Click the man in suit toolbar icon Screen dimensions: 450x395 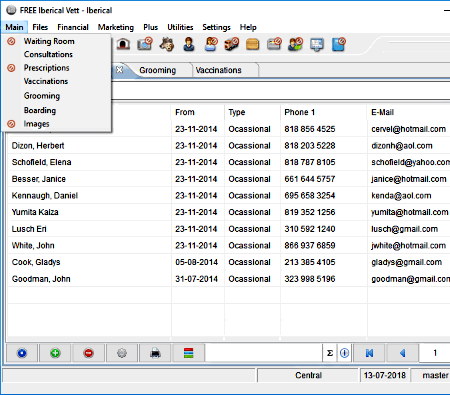[x=189, y=44]
